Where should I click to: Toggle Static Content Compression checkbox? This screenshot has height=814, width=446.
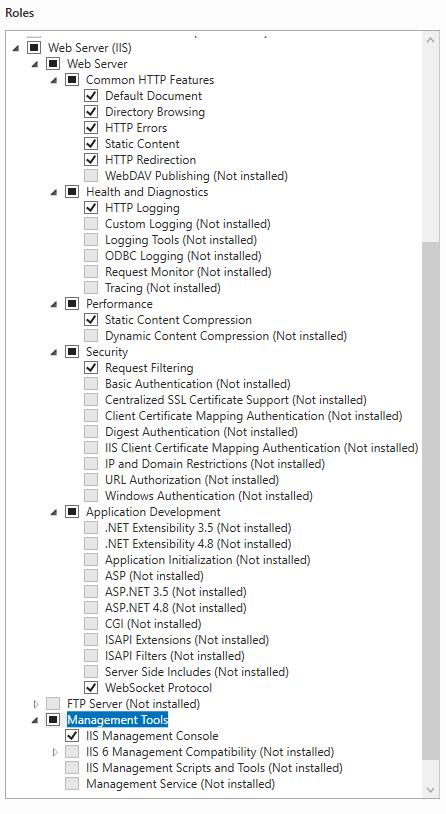coord(91,320)
